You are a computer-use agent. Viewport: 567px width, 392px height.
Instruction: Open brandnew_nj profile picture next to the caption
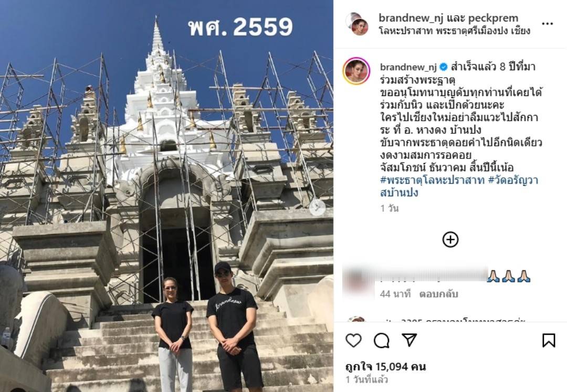356,71
